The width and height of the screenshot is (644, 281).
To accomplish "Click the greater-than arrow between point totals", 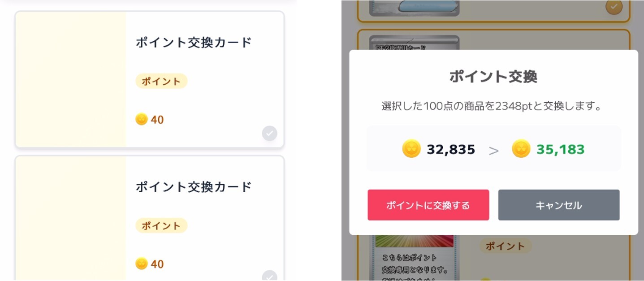I will pyautogui.click(x=494, y=150).
